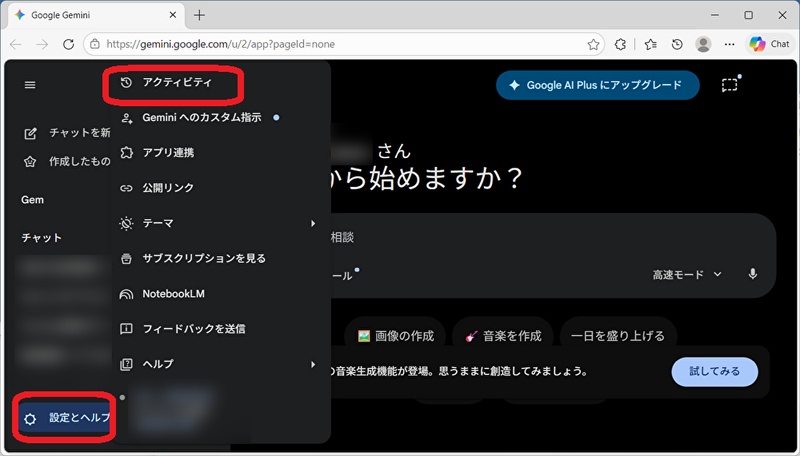Open the temporary chat dashed-bubble icon
The width and height of the screenshot is (800, 456).
click(730, 84)
